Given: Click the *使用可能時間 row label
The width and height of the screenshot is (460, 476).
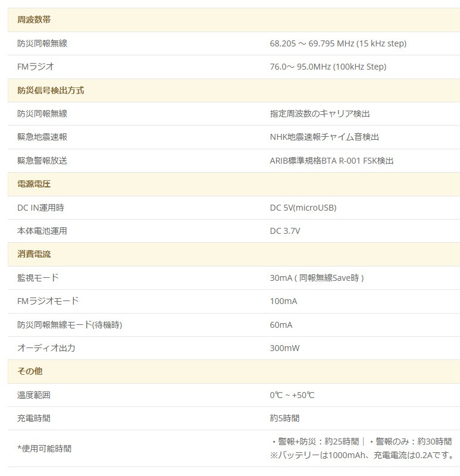Looking at the screenshot, I should 45,448.
